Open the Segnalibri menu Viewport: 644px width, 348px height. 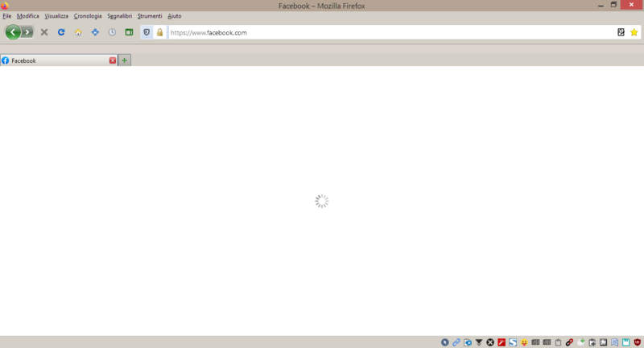pos(119,16)
